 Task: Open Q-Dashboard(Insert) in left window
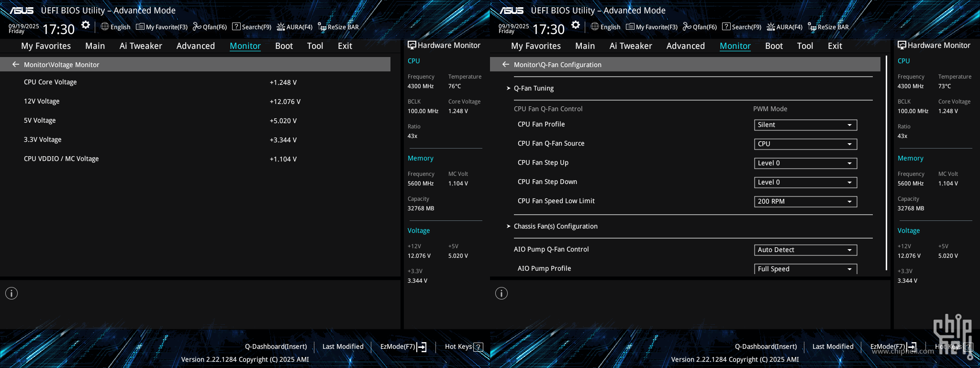point(276,346)
